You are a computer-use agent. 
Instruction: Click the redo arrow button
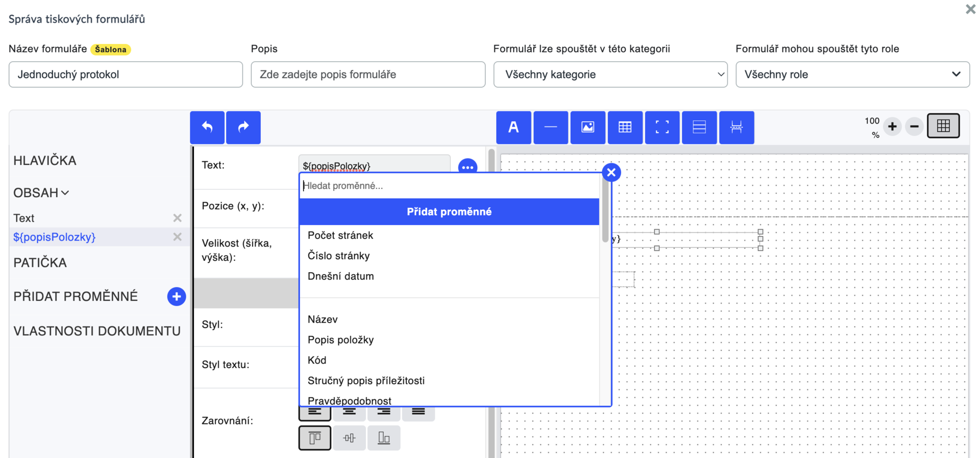(243, 127)
